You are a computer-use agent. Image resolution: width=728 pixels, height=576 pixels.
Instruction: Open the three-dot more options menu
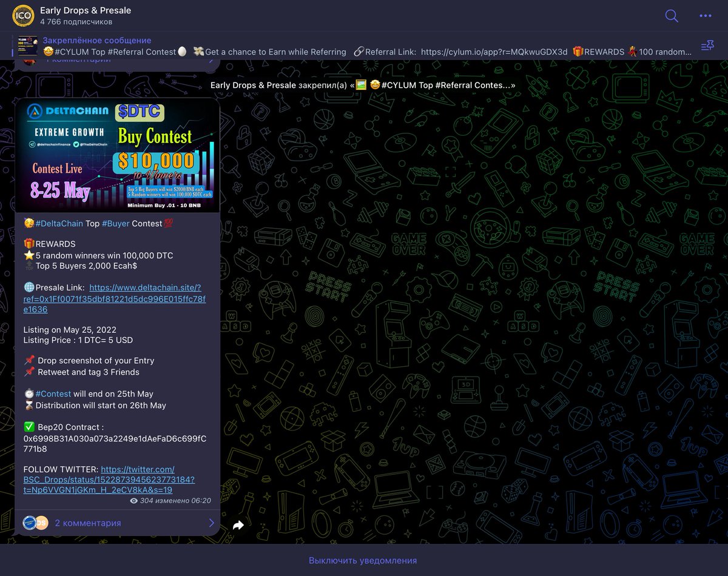706,16
